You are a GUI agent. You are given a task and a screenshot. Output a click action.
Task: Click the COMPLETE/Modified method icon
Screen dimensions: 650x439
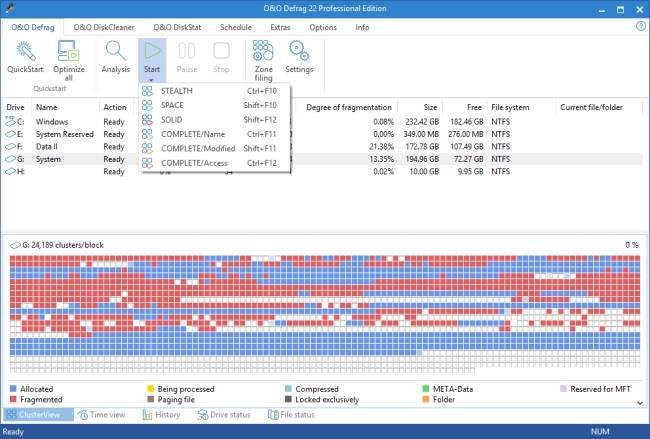tap(147, 148)
